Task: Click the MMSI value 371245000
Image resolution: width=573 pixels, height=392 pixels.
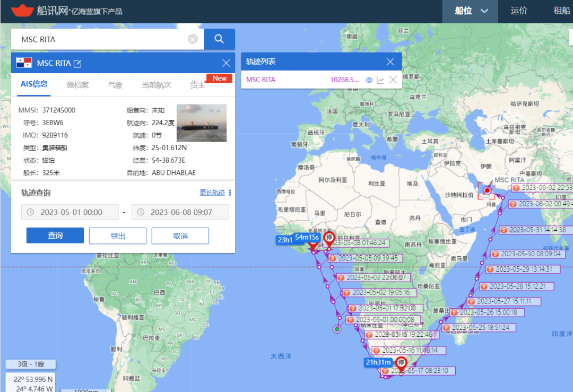Action: point(59,110)
